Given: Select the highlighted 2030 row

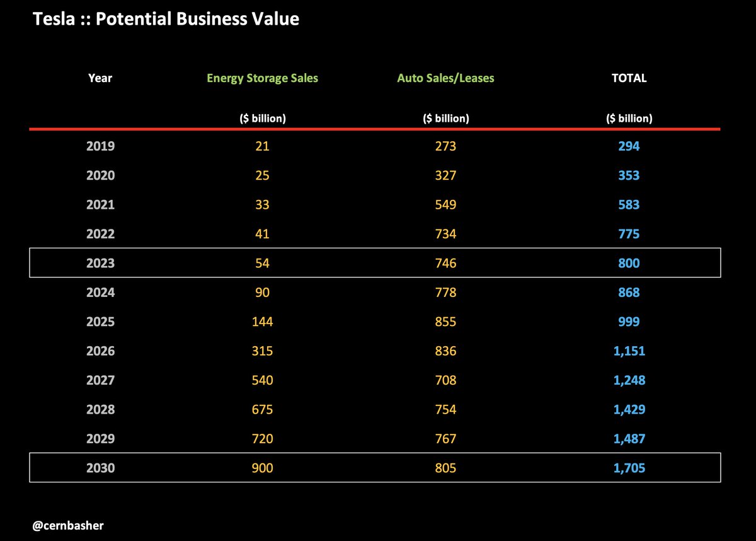Looking at the screenshot, I should pos(375,468).
